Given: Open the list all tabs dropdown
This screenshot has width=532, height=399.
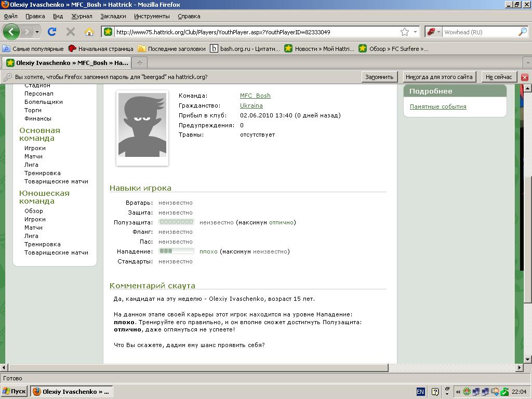Looking at the screenshot, I should pyautogui.click(x=528, y=63).
